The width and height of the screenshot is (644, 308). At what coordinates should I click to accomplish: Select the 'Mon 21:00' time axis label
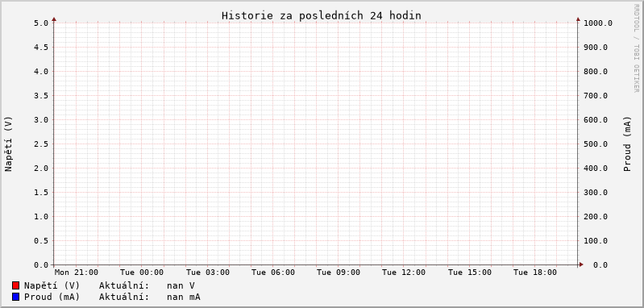(x=77, y=273)
